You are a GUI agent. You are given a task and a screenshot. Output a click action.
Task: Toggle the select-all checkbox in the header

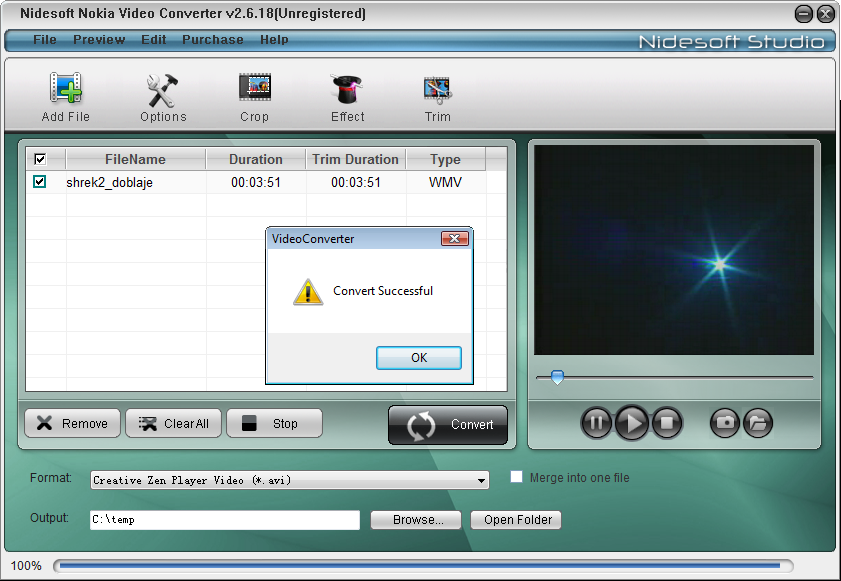tap(40, 159)
